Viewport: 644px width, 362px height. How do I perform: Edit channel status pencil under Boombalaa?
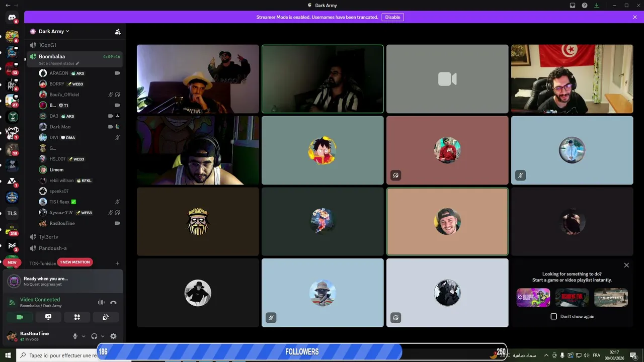coord(77,63)
